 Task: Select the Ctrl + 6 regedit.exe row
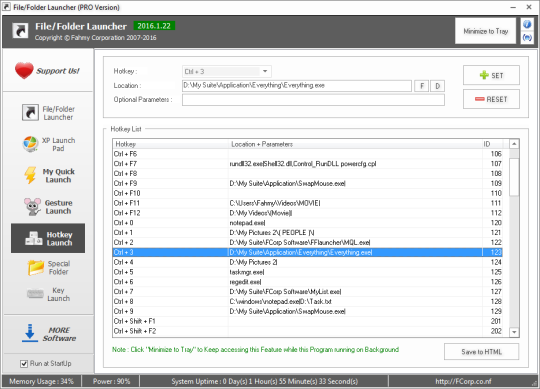[x=308, y=282]
